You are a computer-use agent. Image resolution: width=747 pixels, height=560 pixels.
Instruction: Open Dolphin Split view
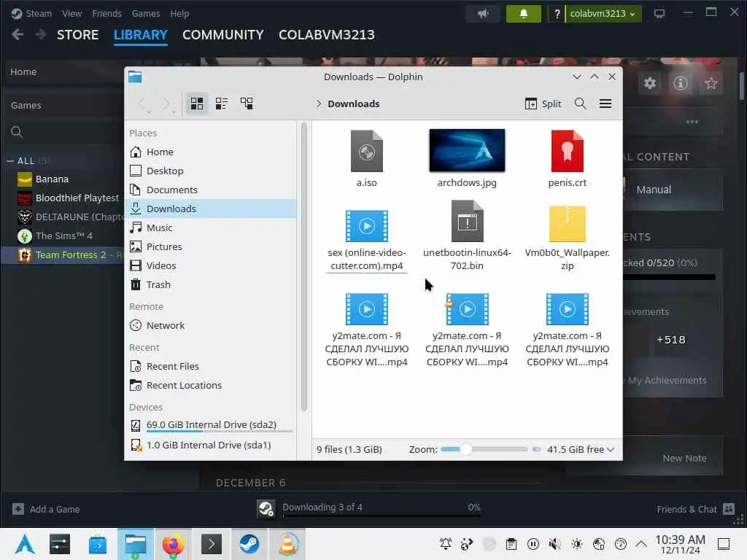543,104
